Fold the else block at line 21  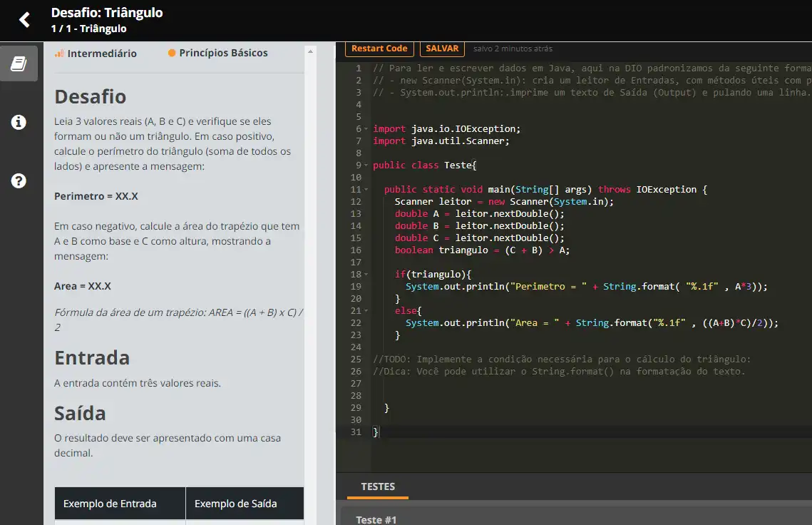pyautogui.click(x=366, y=311)
